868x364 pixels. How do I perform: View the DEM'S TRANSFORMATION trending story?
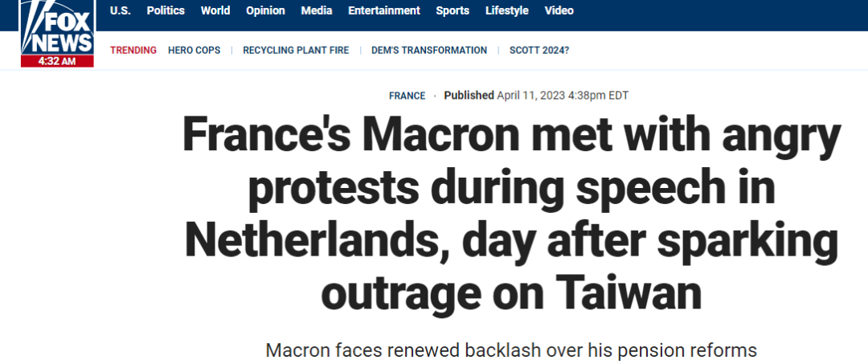[x=429, y=50]
